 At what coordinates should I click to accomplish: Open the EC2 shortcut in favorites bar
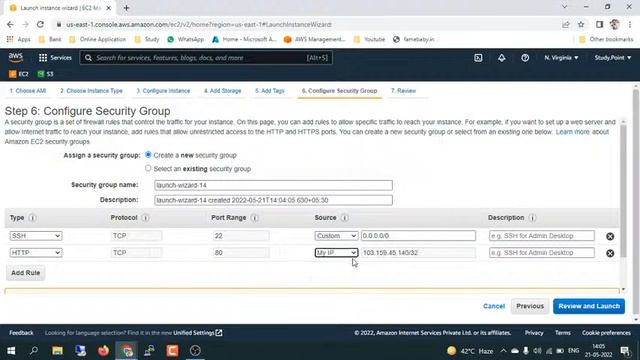[19, 74]
